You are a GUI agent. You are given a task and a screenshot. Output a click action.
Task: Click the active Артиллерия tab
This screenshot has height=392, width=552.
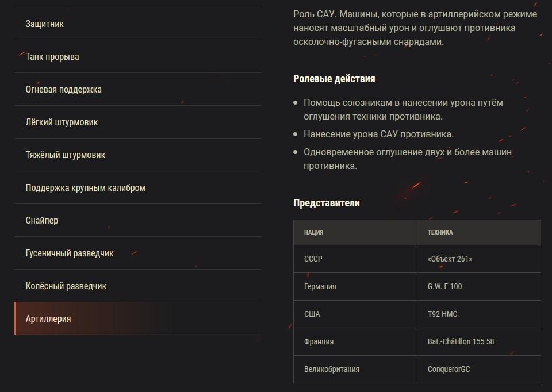click(x=48, y=319)
